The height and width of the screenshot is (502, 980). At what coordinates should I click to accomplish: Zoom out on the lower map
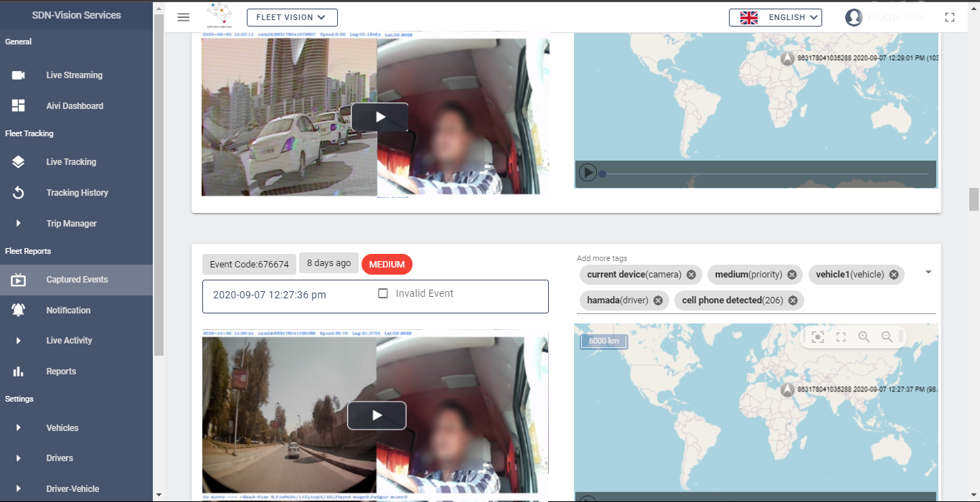pos(887,337)
